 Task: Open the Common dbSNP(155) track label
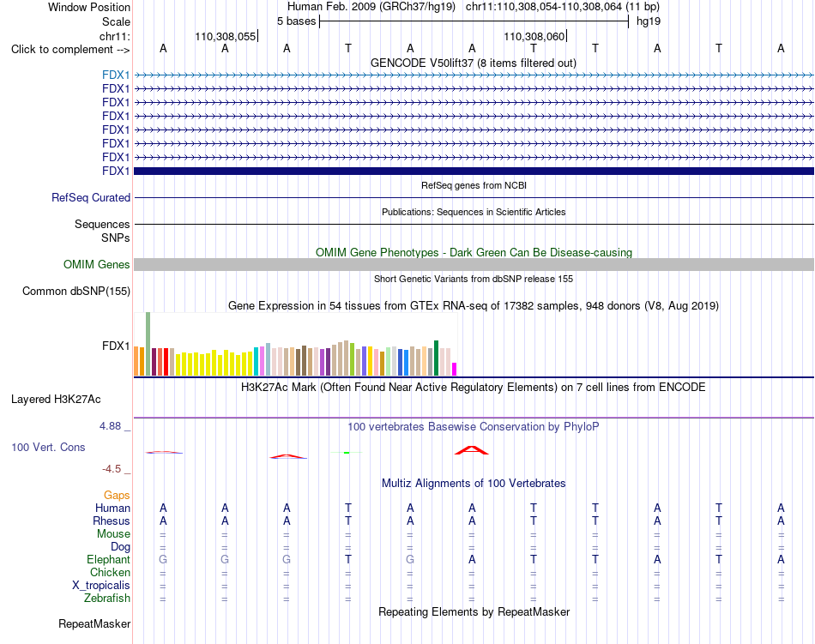76,291
